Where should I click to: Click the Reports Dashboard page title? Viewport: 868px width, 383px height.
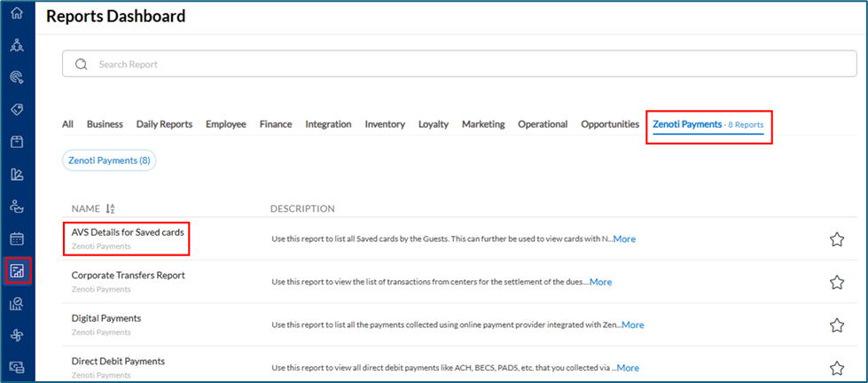pyautogui.click(x=115, y=17)
